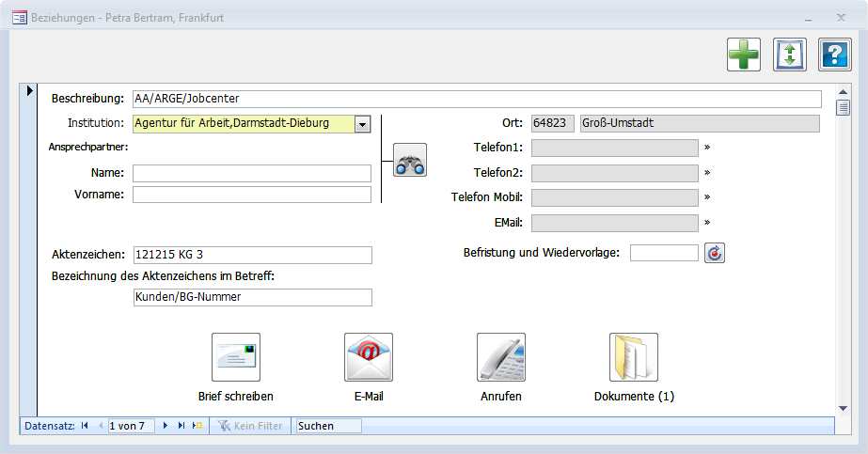
Task: Go to the next record
Action: pos(166,426)
